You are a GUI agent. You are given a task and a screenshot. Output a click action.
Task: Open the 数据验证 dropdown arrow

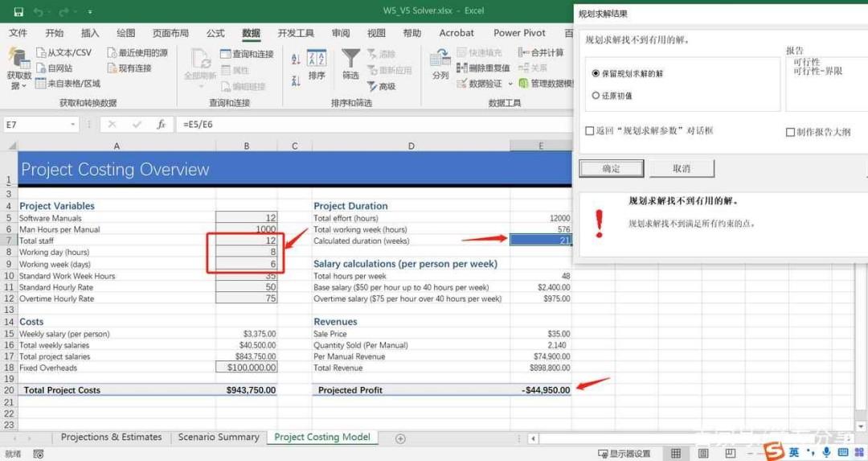click(510, 84)
